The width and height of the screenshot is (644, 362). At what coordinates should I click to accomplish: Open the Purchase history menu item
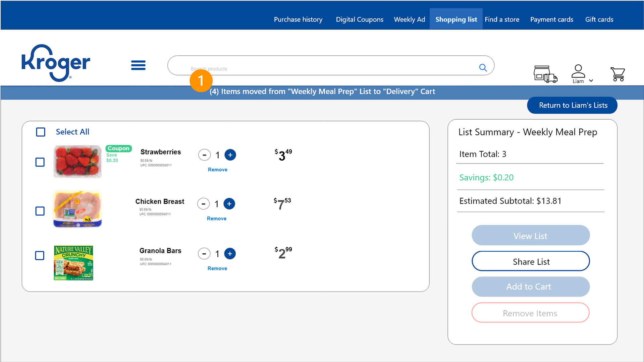coord(298,19)
